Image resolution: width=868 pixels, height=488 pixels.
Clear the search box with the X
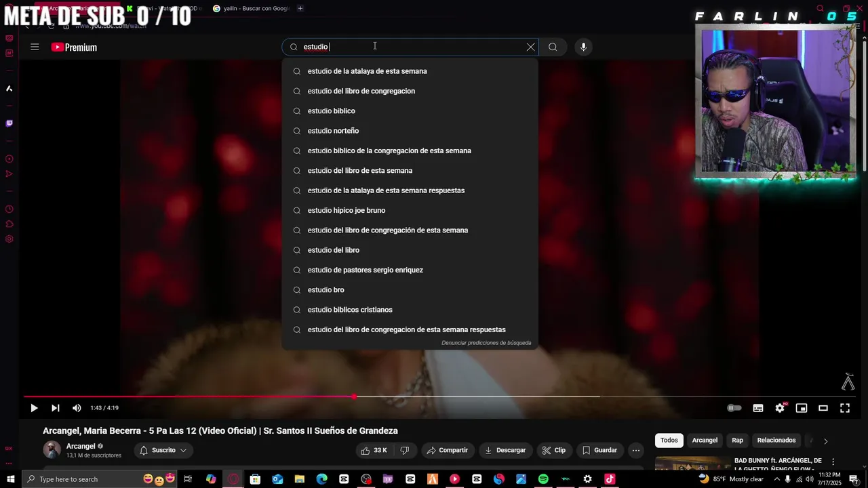(x=530, y=47)
